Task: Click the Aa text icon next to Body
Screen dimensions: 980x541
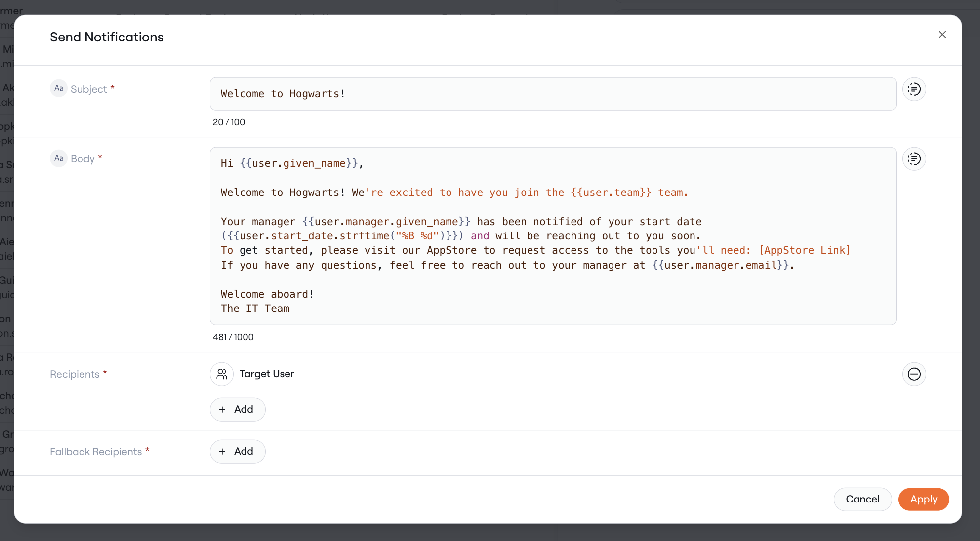Action: (59, 158)
